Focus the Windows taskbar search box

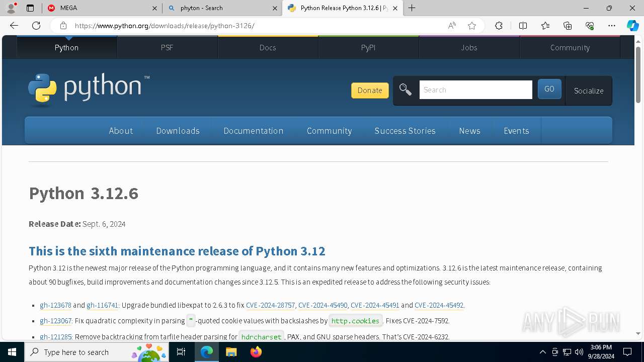[x=98, y=352]
